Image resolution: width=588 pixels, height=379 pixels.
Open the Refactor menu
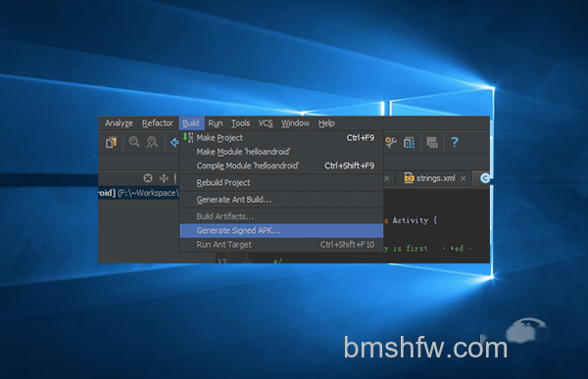[158, 123]
